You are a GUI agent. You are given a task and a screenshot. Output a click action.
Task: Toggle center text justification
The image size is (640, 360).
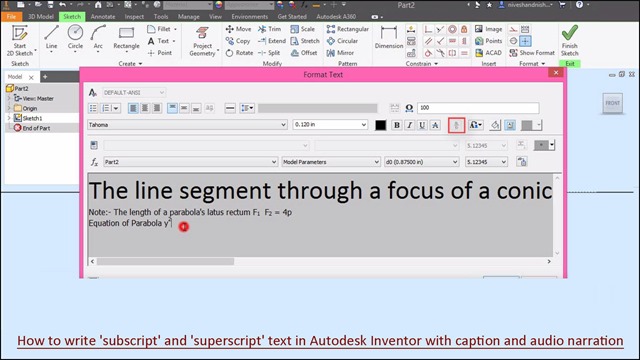click(145, 108)
